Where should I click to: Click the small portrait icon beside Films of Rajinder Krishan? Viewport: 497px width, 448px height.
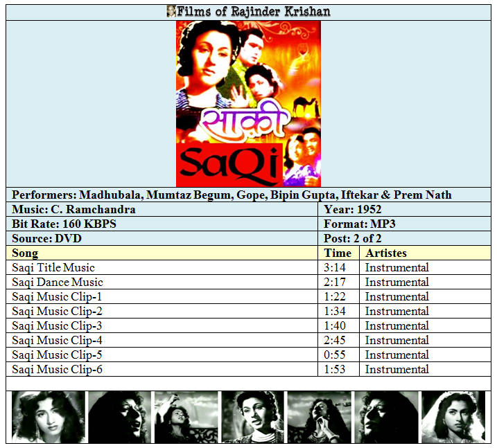[171, 11]
